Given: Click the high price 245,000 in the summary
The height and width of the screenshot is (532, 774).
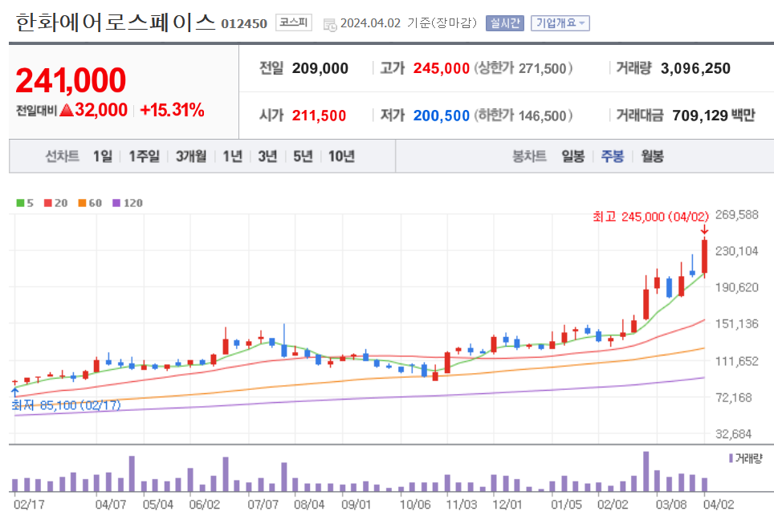Looking at the screenshot, I should click(442, 68).
